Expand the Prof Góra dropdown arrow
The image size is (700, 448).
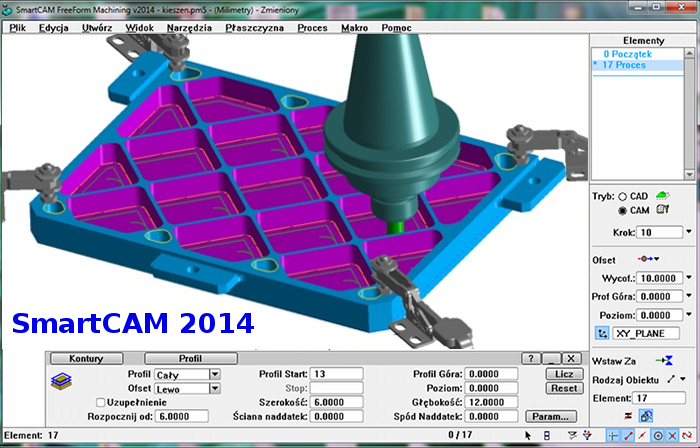(689, 296)
